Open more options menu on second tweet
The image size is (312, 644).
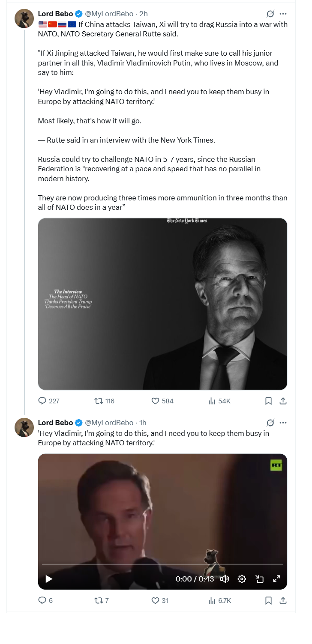[283, 423]
